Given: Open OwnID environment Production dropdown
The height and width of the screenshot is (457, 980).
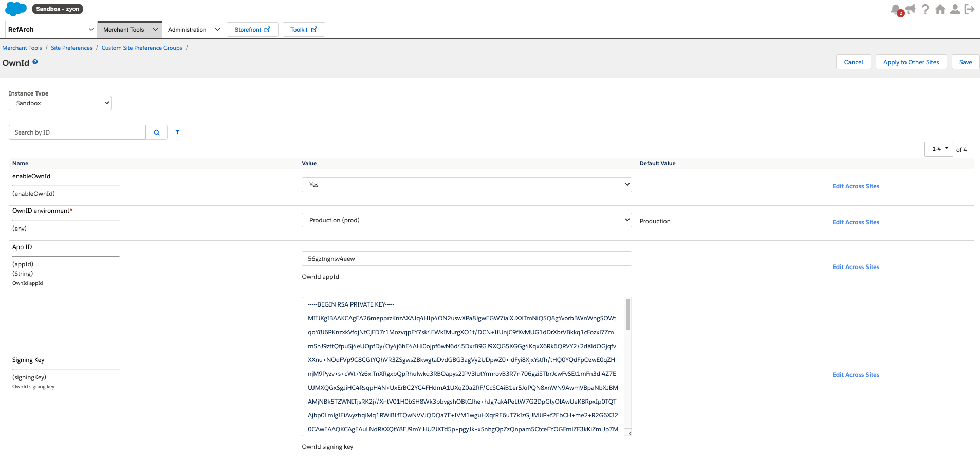Looking at the screenshot, I should tap(467, 220).
